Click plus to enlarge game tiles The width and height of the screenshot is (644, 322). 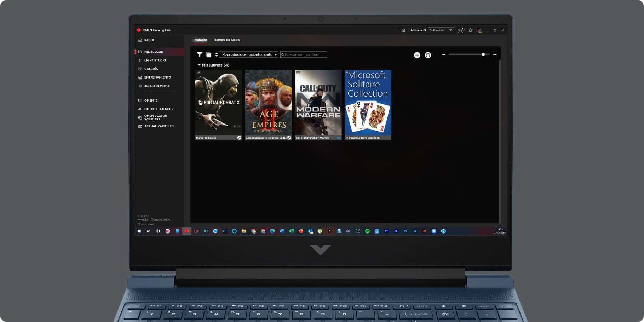coord(495,54)
